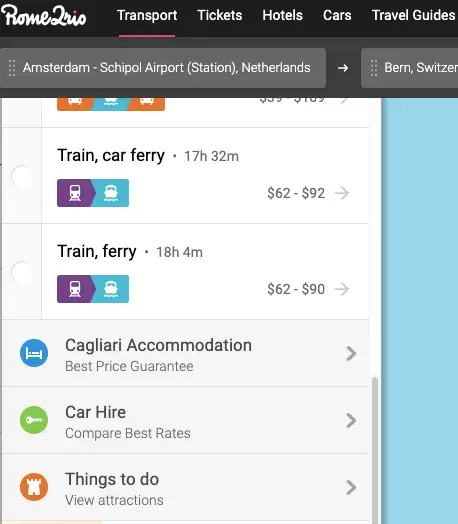Screen dimensions: 458x524
Task: Expand the Things to do chevron
Action: (x=351, y=488)
